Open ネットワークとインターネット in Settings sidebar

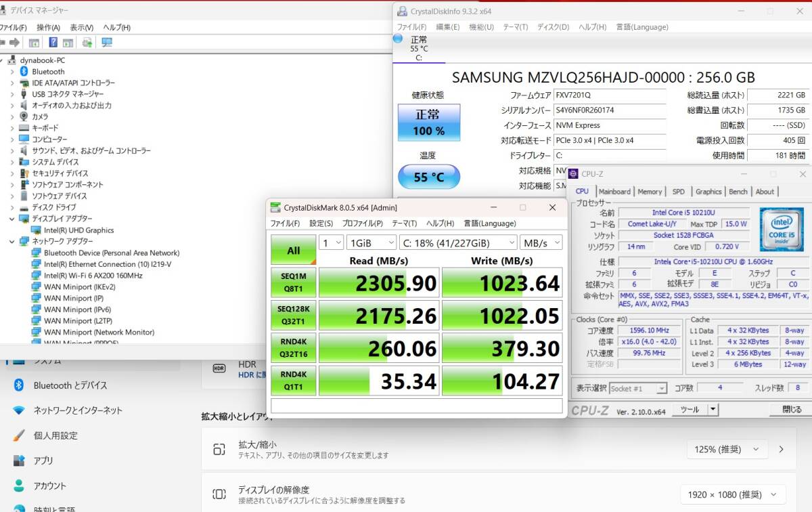coord(78,410)
